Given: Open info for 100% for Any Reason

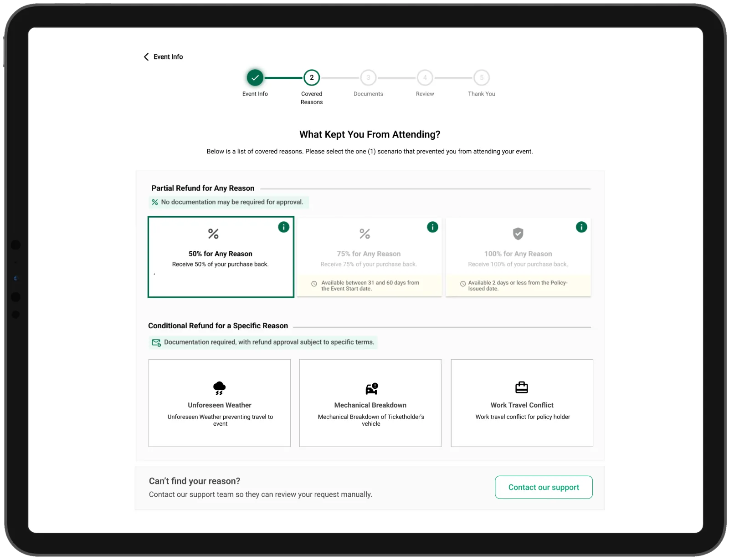Looking at the screenshot, I should click(581, 227).
